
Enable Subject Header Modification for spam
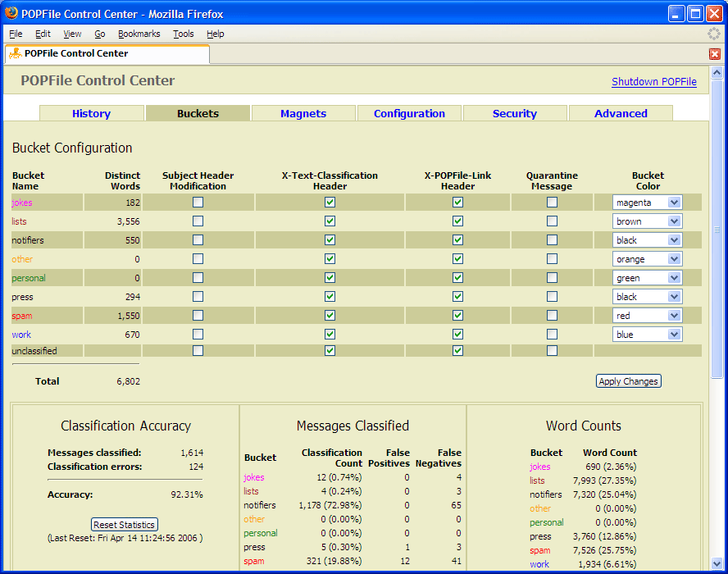click(x=198, y=316)
